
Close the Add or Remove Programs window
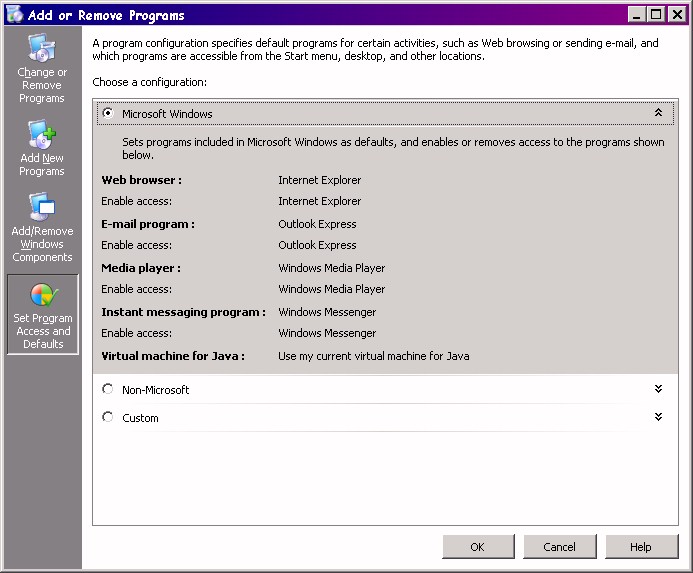(x=677, y=15)
